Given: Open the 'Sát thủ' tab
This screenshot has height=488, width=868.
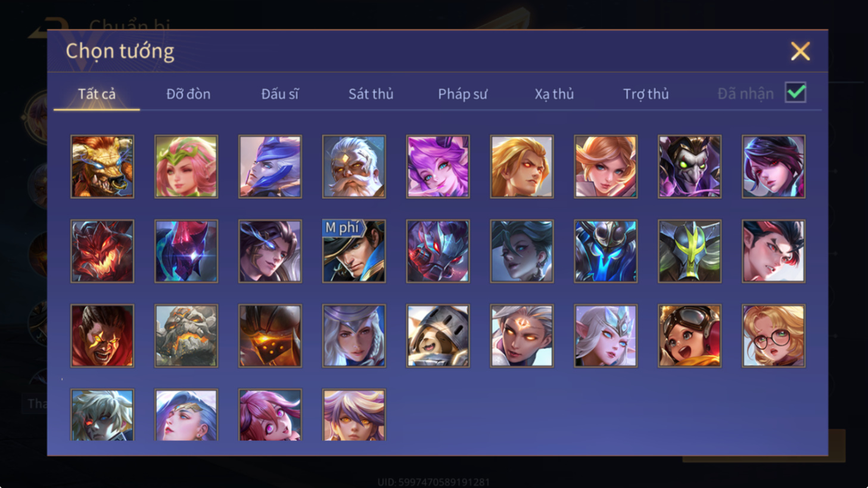Looking at the screenshot, I should click(371, 94).
